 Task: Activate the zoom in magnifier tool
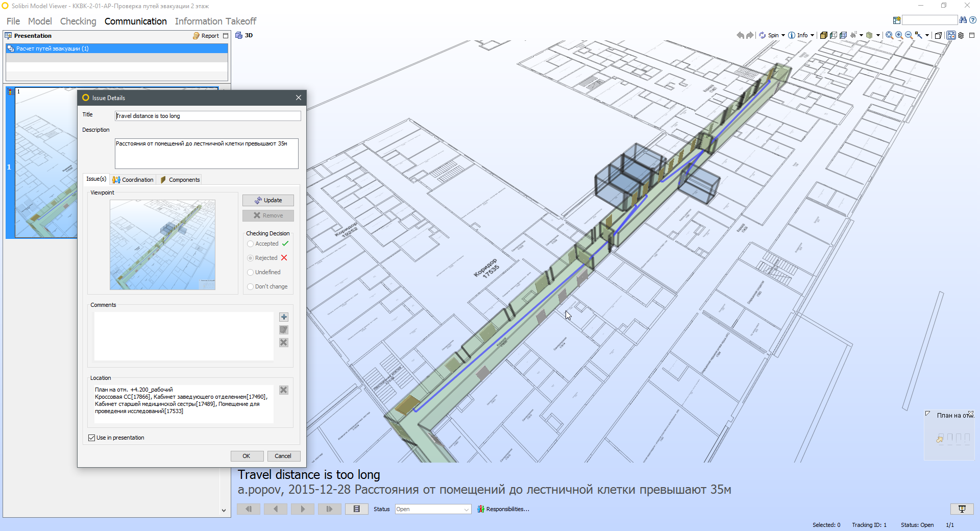(898, 35)
